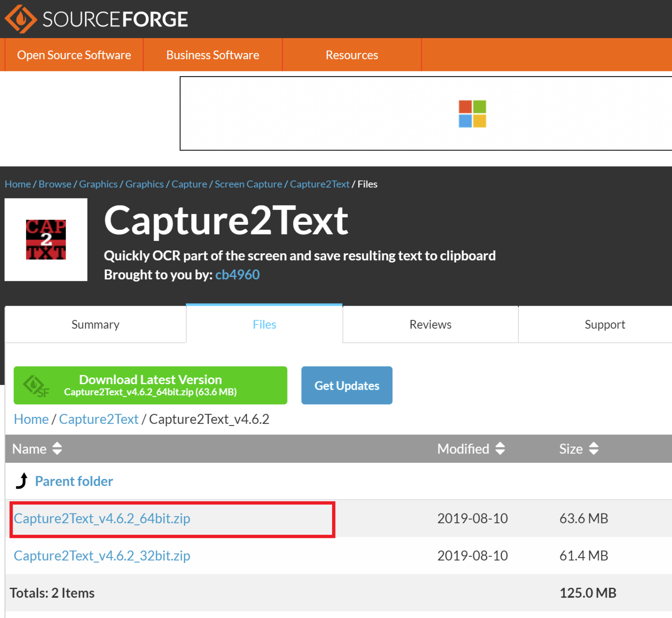Open the Open Source Software menu
672x618 pixels.
click(x=74, y=55)
